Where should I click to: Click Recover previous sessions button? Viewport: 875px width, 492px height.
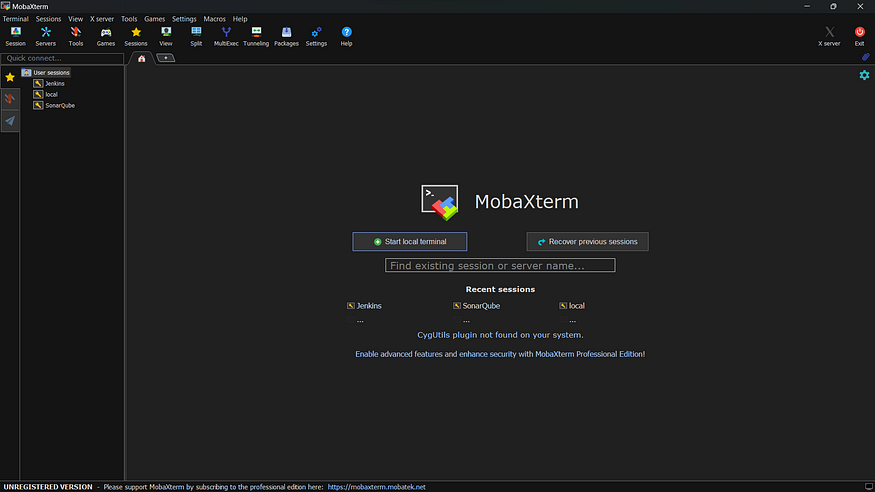588,242
